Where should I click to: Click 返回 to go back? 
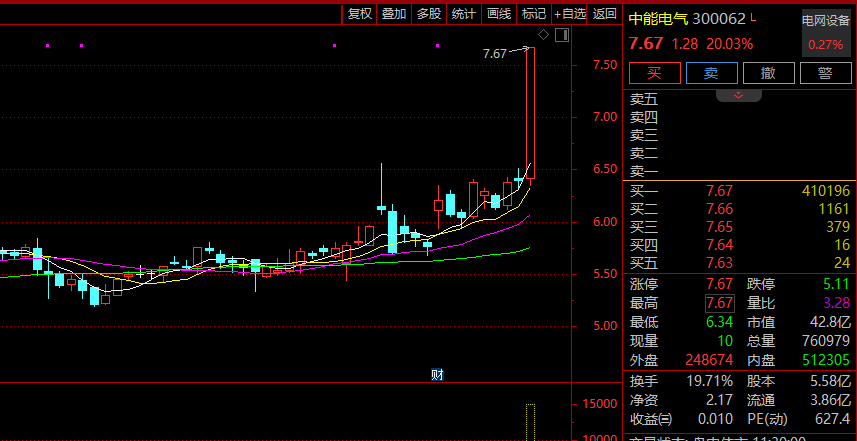click(604, 13)
